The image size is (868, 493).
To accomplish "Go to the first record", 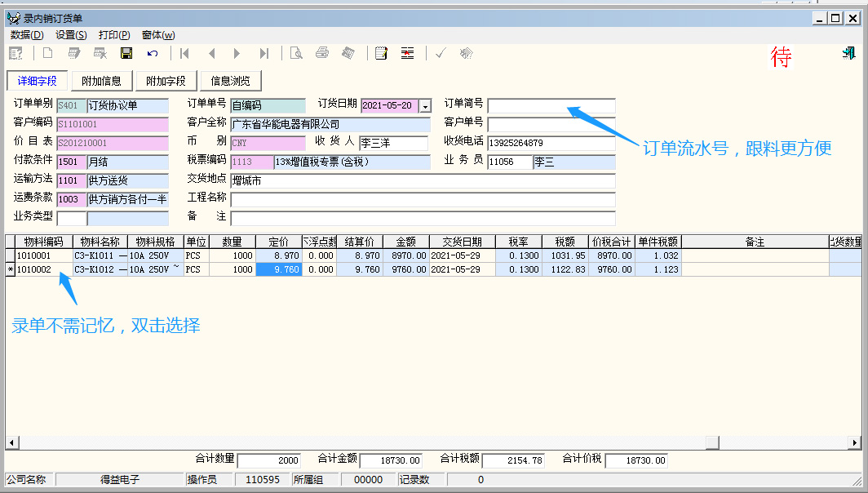I will click(x=185, y=54).
